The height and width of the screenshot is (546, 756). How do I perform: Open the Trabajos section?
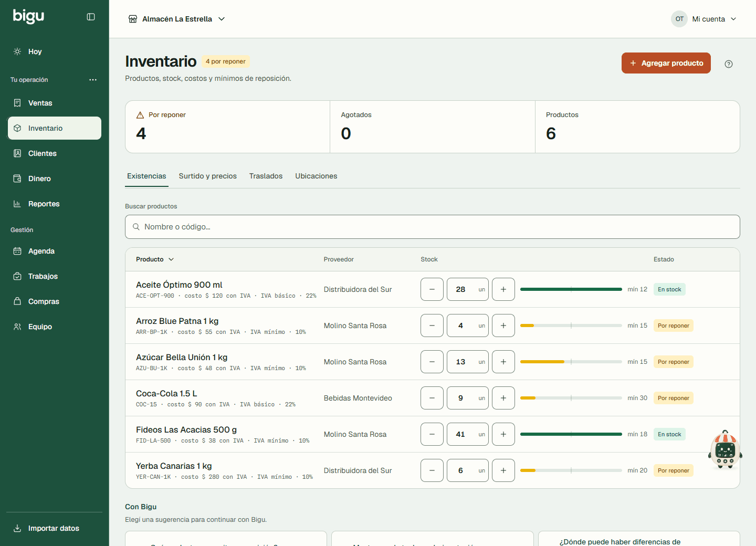[55, 276]
